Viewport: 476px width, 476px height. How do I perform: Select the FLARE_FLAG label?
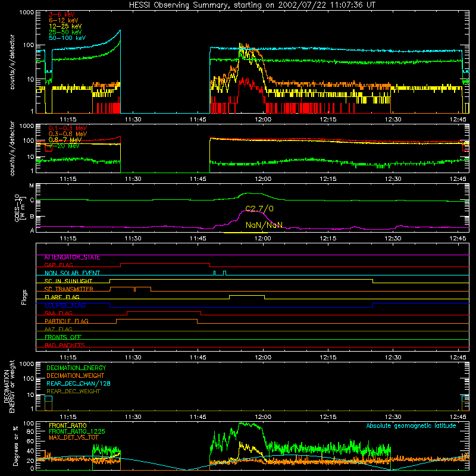(62, 297)
